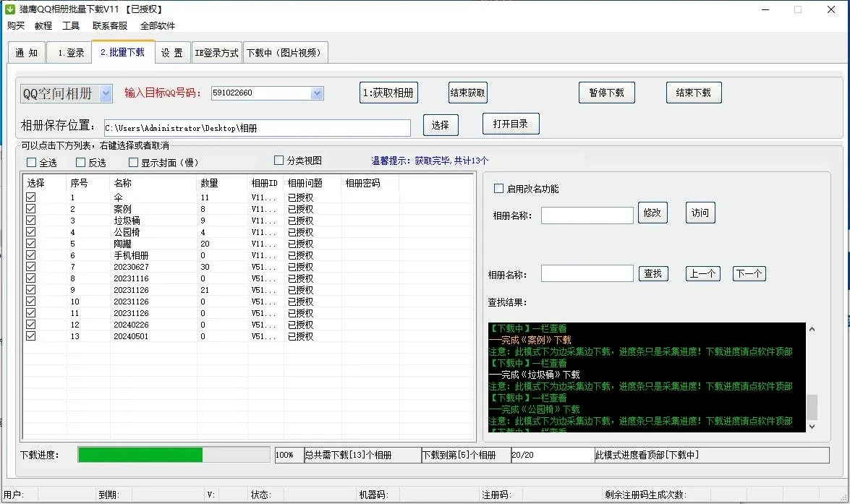The height and width of the screenshot is (504, 850).
Task: Uncheck album row 12 20240226
Action: point(31,325)
